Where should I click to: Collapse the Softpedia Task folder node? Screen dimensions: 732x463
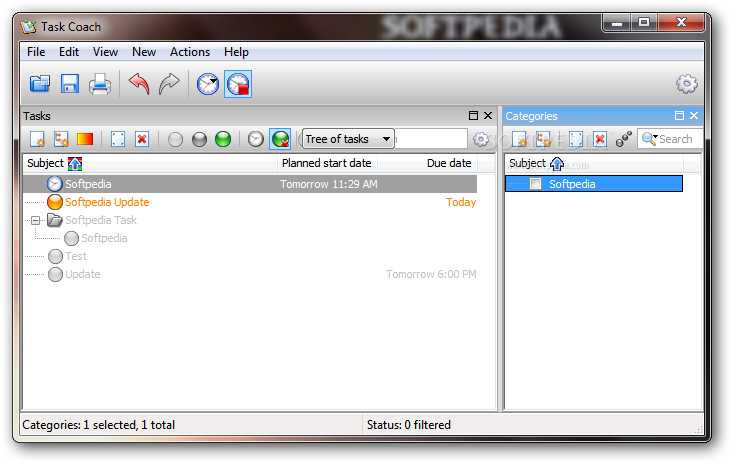tap(35, 220)
